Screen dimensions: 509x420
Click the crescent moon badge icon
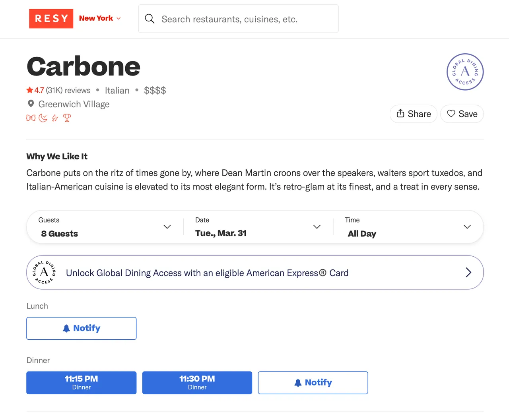(43, 118)
